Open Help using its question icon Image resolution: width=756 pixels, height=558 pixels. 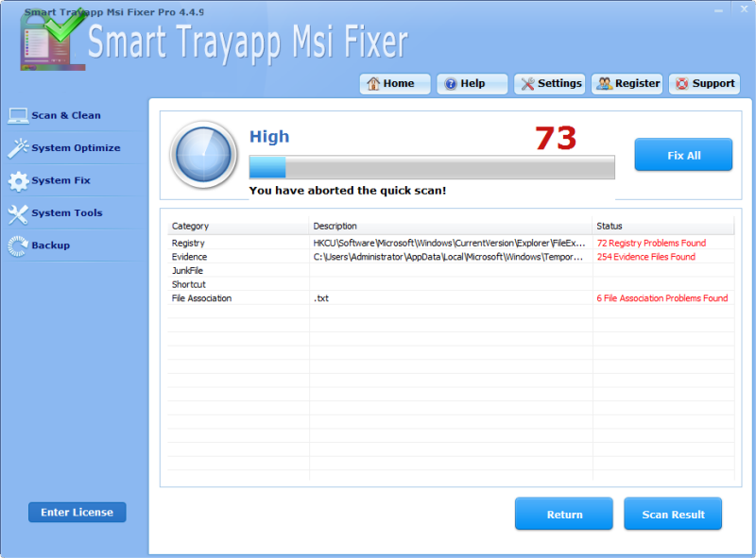point(453,83)
